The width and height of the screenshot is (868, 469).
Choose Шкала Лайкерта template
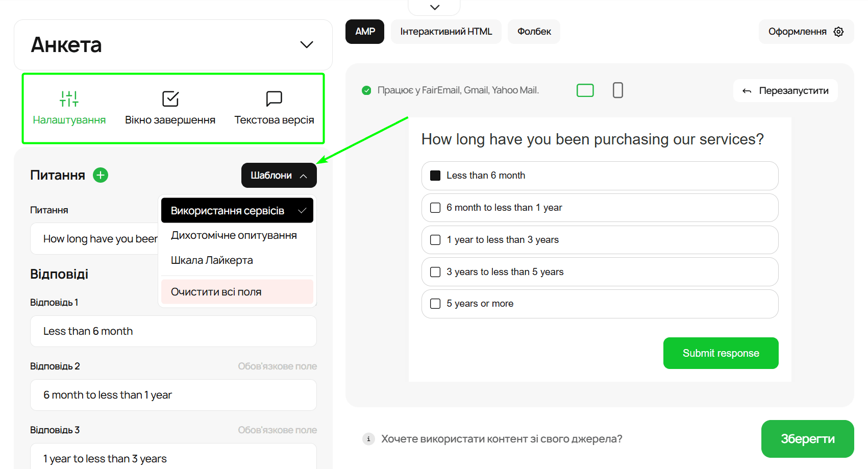click(212, 260)
